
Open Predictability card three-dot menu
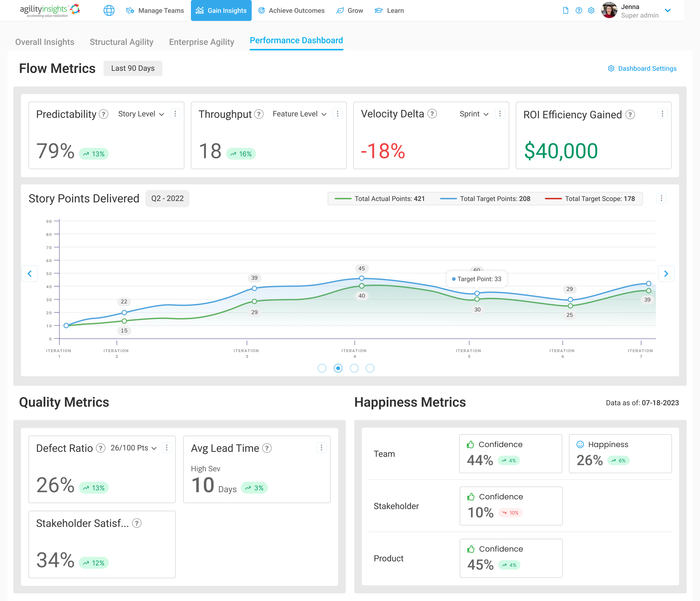point(175,114)
